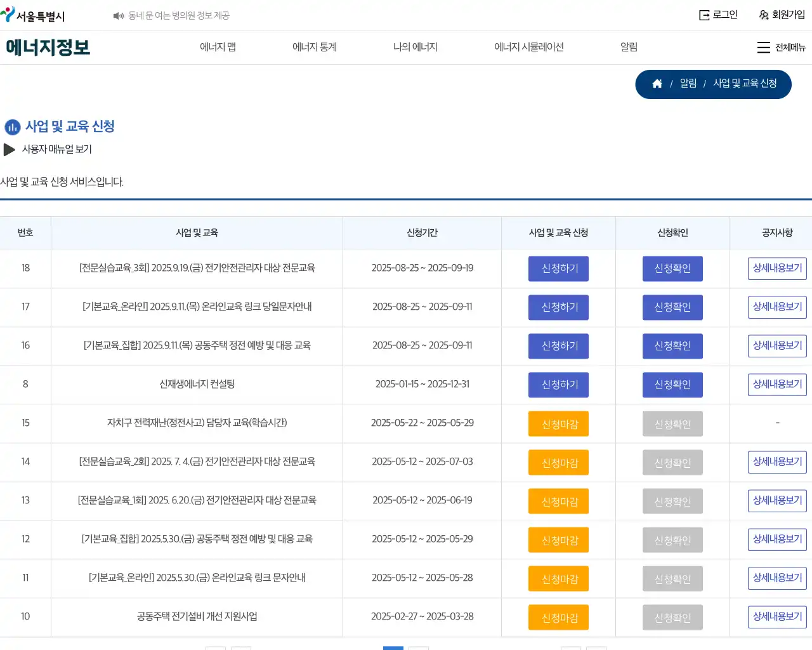Image resolution: width=812 pixels, height=650 pixels.
Task: Click 신청확인 for row 18
Action: pyautogui.click(x=672, y=269)
